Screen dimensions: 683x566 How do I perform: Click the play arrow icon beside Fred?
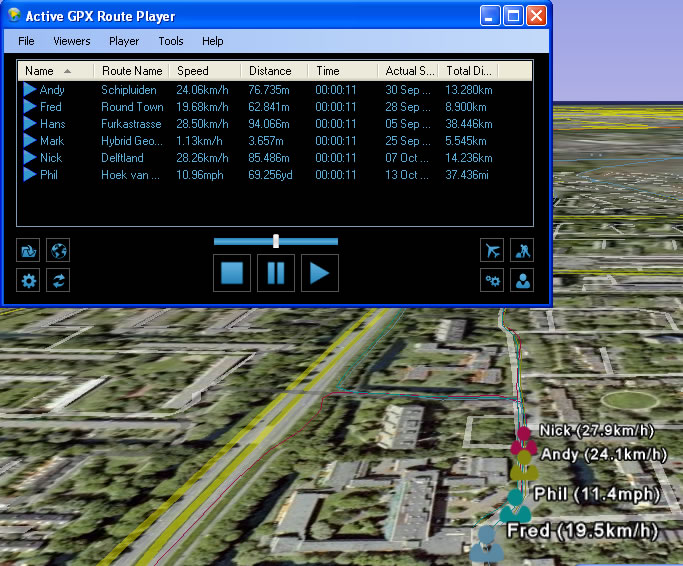point(30,106)
